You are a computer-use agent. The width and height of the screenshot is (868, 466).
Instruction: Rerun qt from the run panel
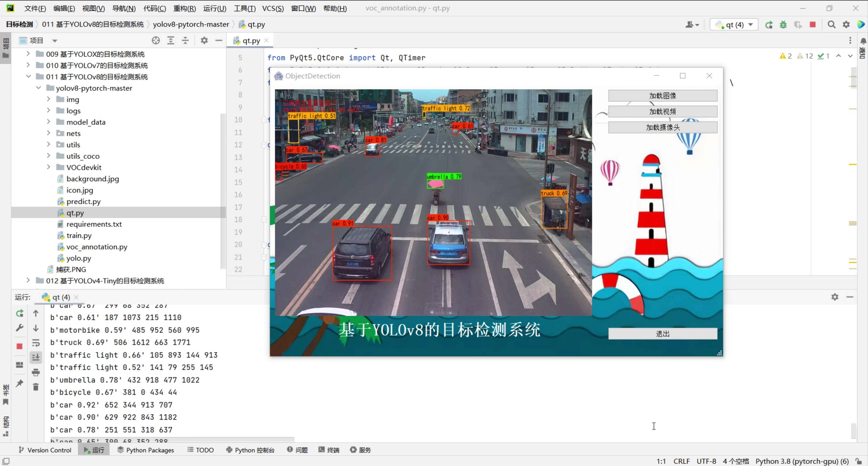pos(20,313)
